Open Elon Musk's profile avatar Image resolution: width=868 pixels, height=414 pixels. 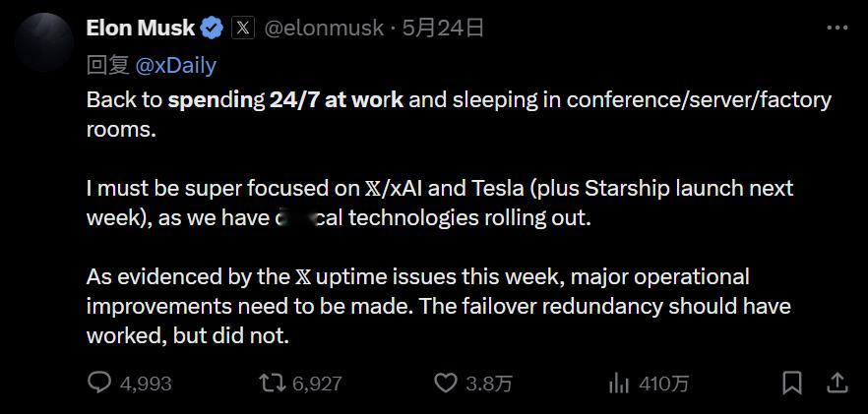click(x=44, y=42)
